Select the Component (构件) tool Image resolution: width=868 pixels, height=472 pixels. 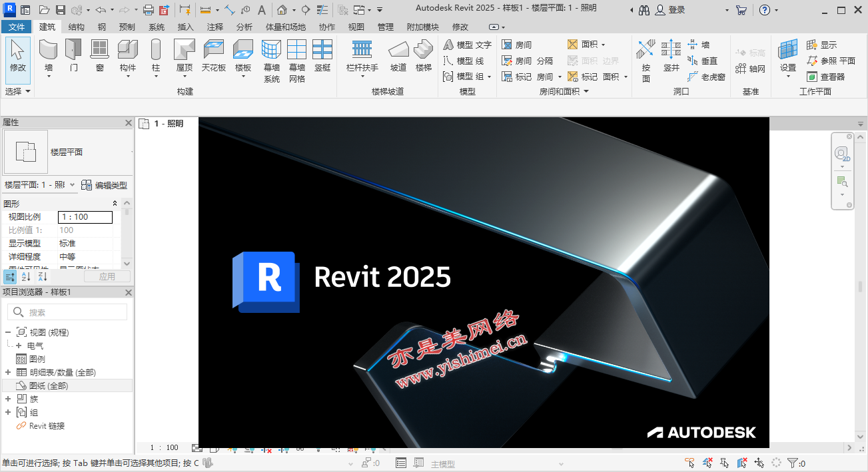click(x=128, y=56)
